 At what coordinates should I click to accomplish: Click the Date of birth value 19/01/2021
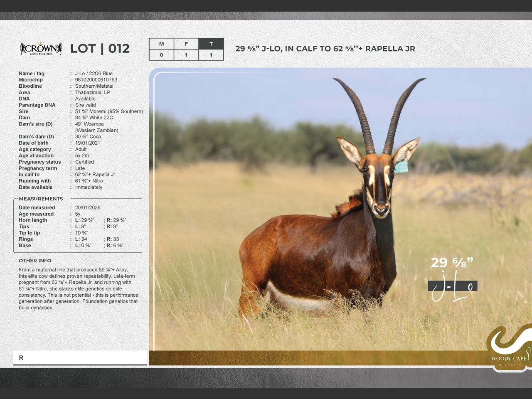tap(87, 143)
